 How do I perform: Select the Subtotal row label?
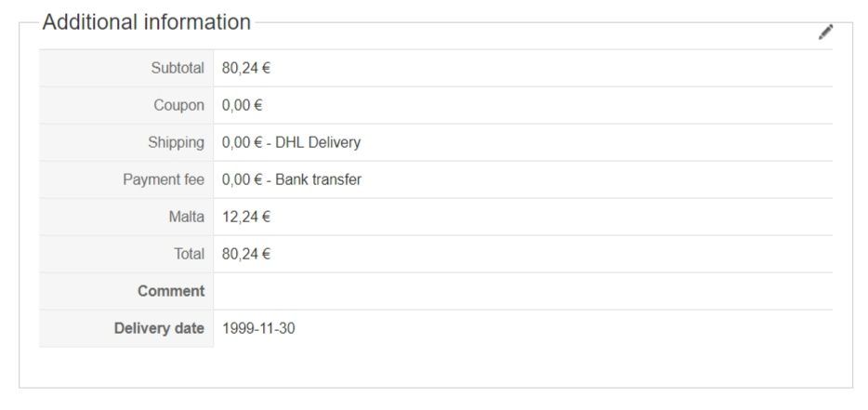tap(178, 68)
